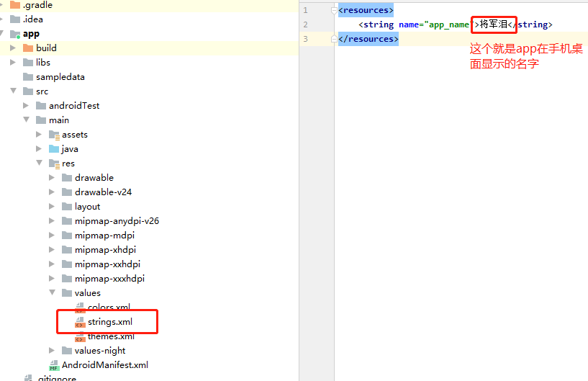
Task: Expand the drawable folder arrow
Action: [52, 178]
